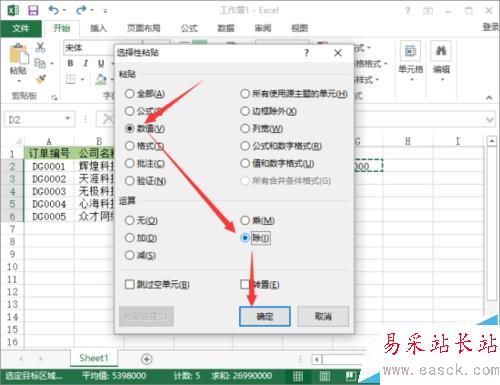Click the Ribbon Display Options icon
Viewport: 500px width, 385px height.
tap(428, 11)
